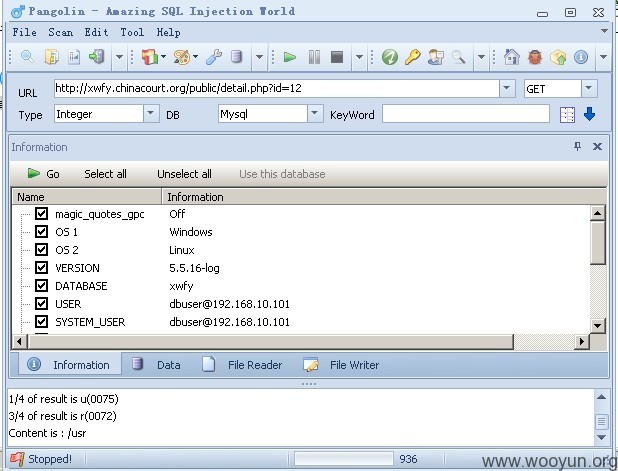Click the Go button

[43, 174]
